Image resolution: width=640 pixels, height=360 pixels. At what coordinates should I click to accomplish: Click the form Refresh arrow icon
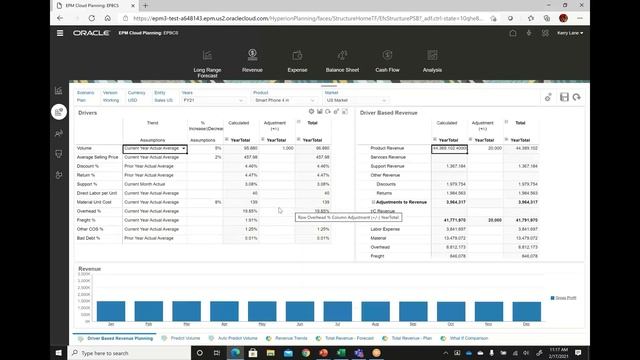point(576,97)
